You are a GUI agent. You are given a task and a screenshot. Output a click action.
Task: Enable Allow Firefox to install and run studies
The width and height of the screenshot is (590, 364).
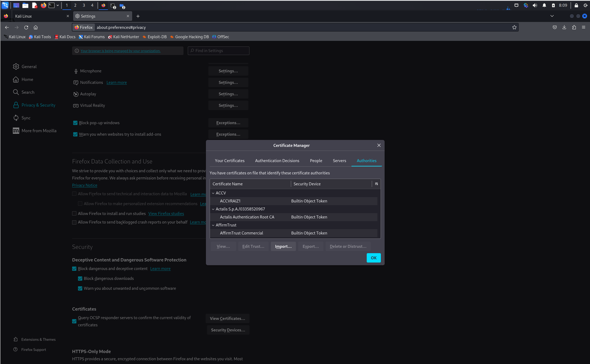pos(74,214)
